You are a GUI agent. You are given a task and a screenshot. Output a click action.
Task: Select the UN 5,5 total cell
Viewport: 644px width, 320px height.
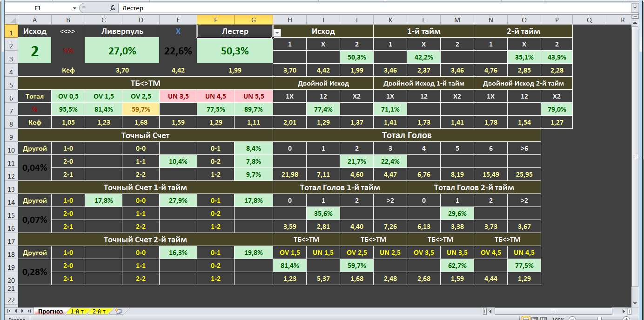tap(254, 96)
